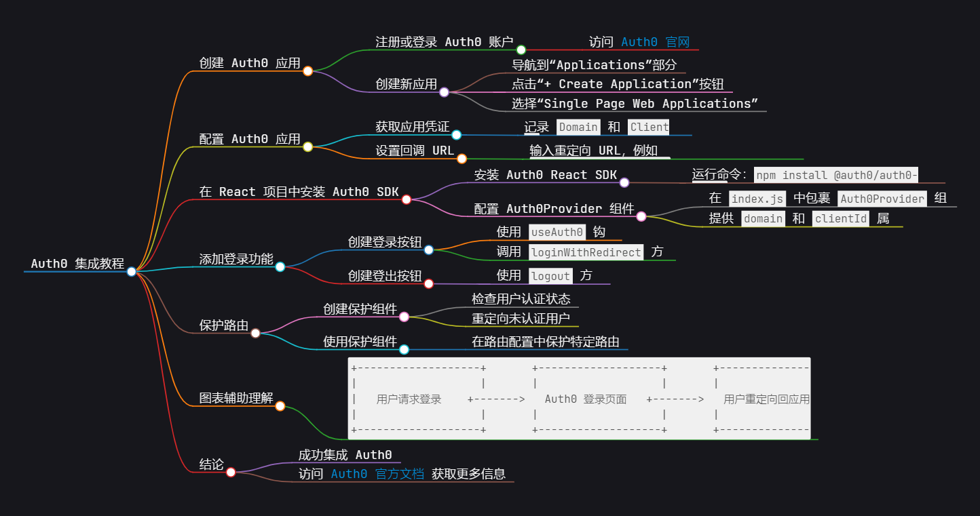Collapse the 结论 node circle
Image resolution: width=980 pixels, height=516 pixels.
(x=230, y=472)
